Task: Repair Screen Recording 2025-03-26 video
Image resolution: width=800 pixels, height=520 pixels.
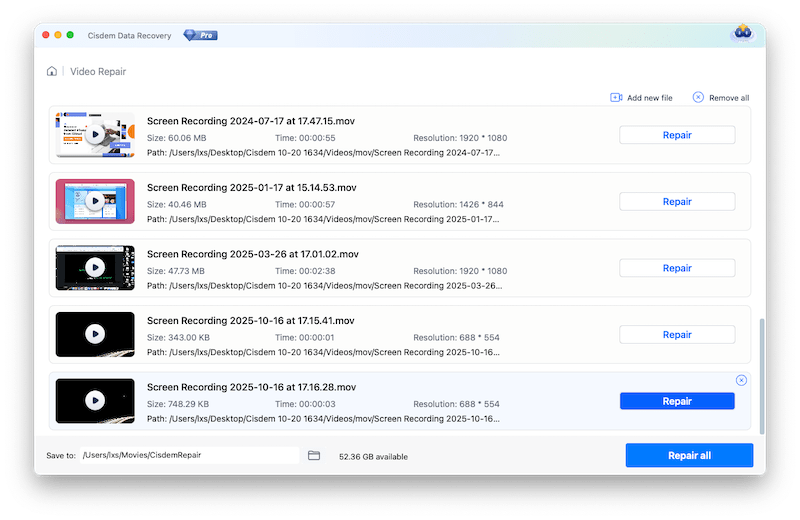Action: 677,268
